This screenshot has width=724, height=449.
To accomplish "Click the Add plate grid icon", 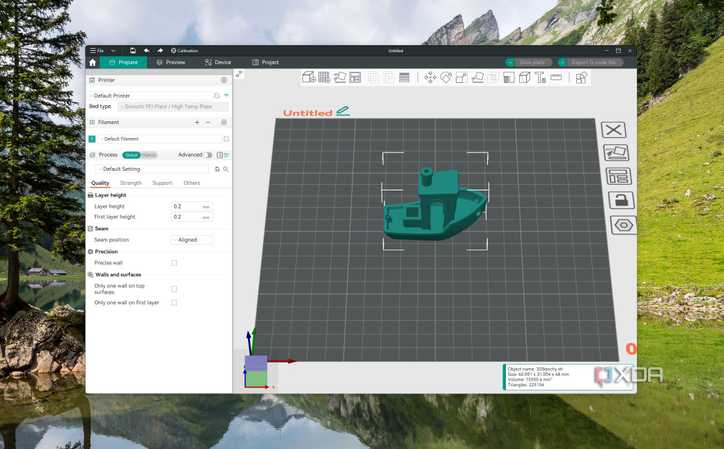I will (x=324, y=77).
